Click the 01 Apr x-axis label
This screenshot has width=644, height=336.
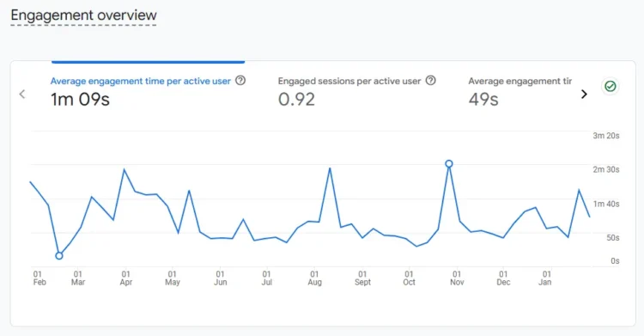(126, 278)
